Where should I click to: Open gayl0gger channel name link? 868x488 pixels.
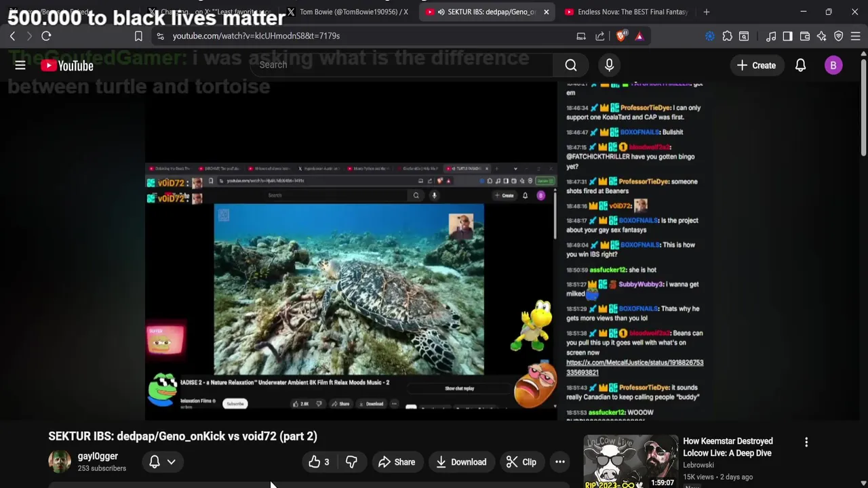tap(98, 456)
